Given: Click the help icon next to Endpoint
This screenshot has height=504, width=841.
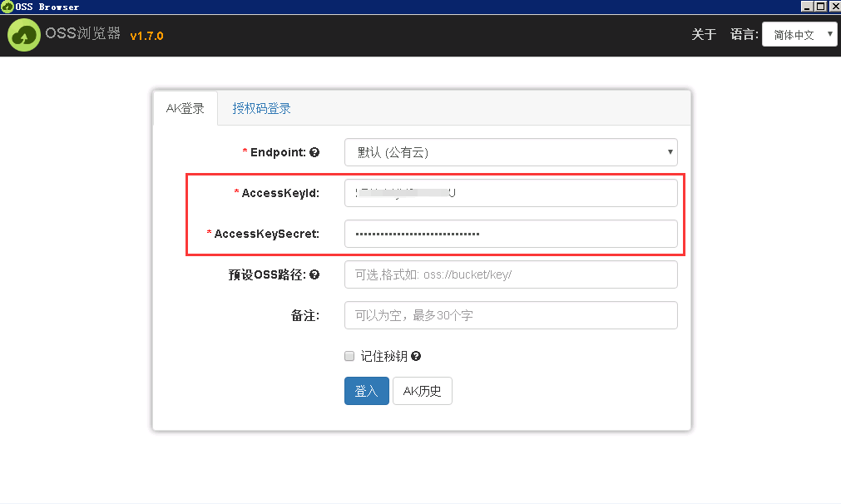Looking at the screenshot, I should (x=314, y=152).
